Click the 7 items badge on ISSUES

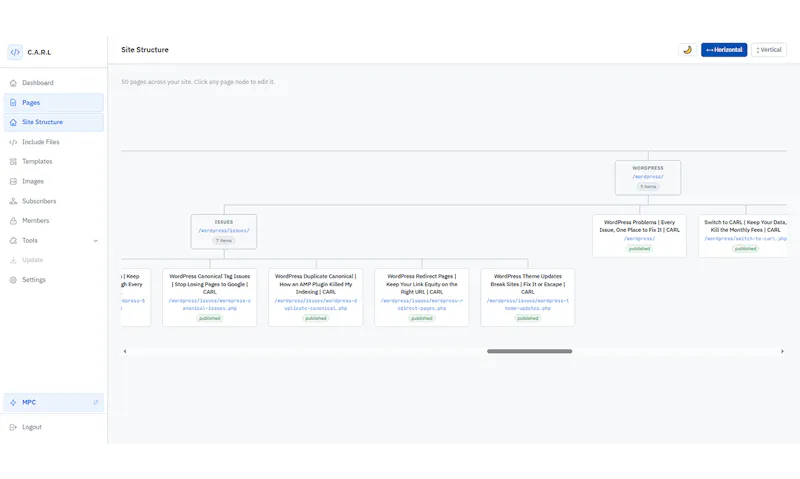click(224, 241)
